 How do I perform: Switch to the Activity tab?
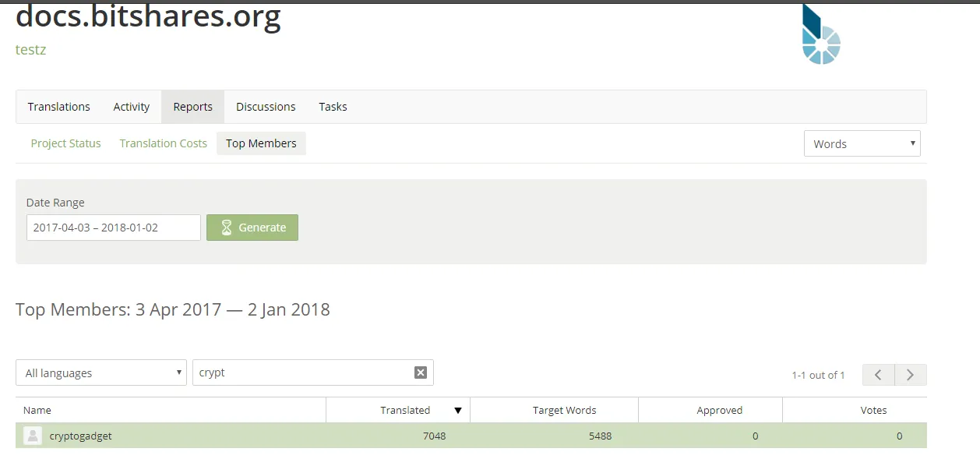[132, 107]
